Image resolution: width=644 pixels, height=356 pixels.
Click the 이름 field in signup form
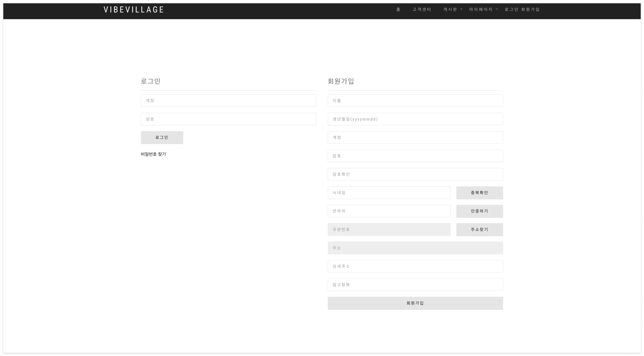click(415, 100)
